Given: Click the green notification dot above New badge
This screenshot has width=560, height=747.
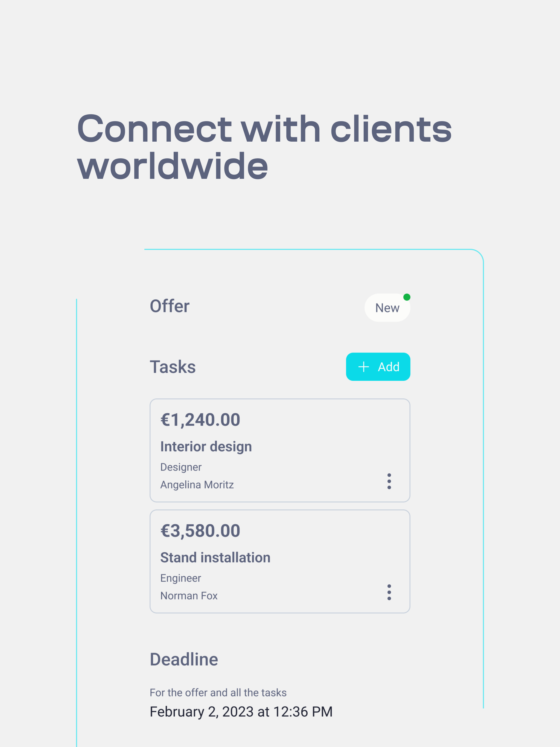Looking at the screenshot, I should pyautogui.click(x=407, y=297).
